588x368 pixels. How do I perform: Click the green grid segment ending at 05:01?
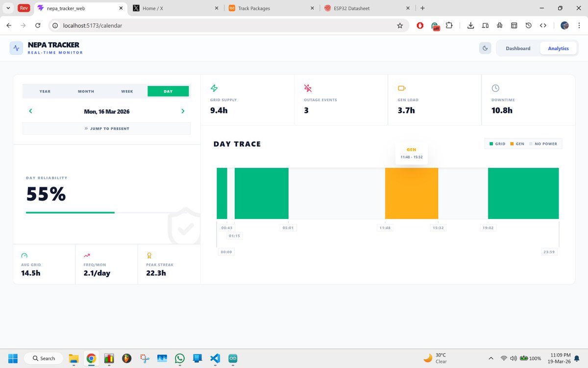pos(262,193)
